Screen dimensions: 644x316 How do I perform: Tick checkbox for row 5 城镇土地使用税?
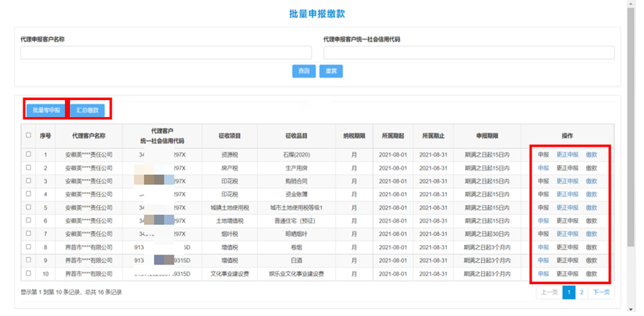tap(28, 207)
